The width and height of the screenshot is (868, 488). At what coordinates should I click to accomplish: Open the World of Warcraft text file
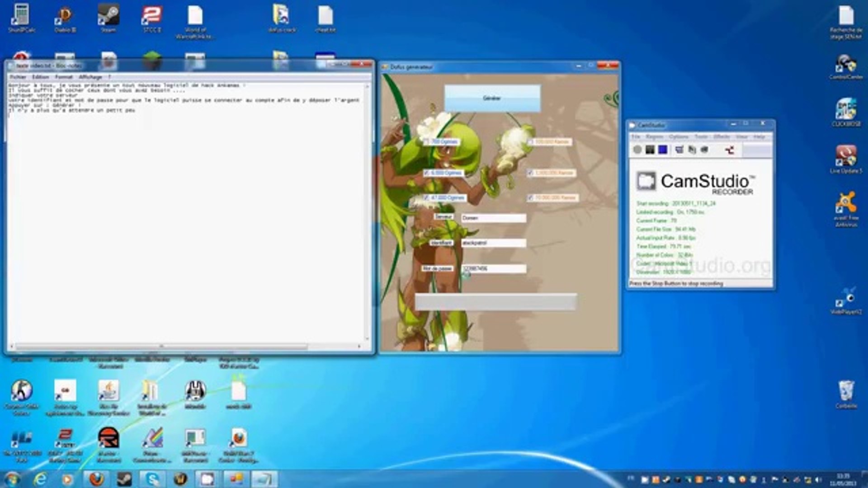[195, 22]
